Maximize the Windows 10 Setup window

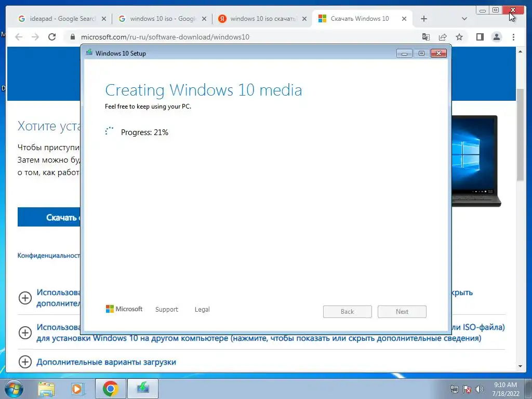pos(421,54)
